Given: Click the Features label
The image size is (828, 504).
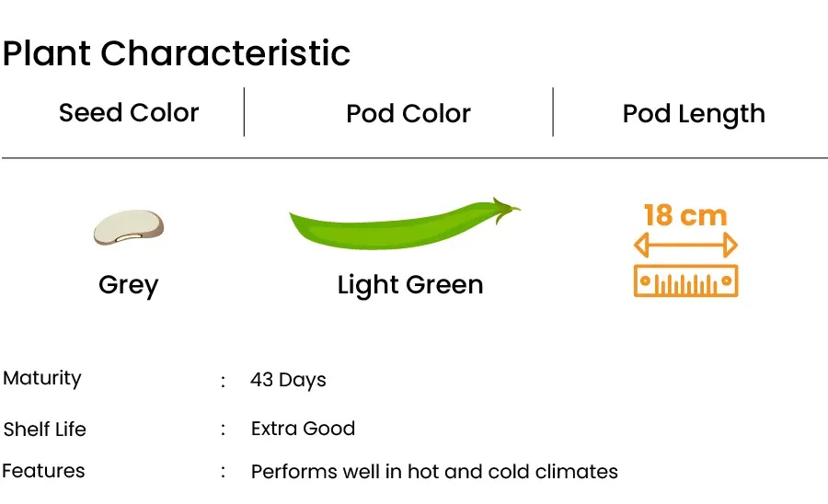Looking at the screenshot, I should 43,471.
